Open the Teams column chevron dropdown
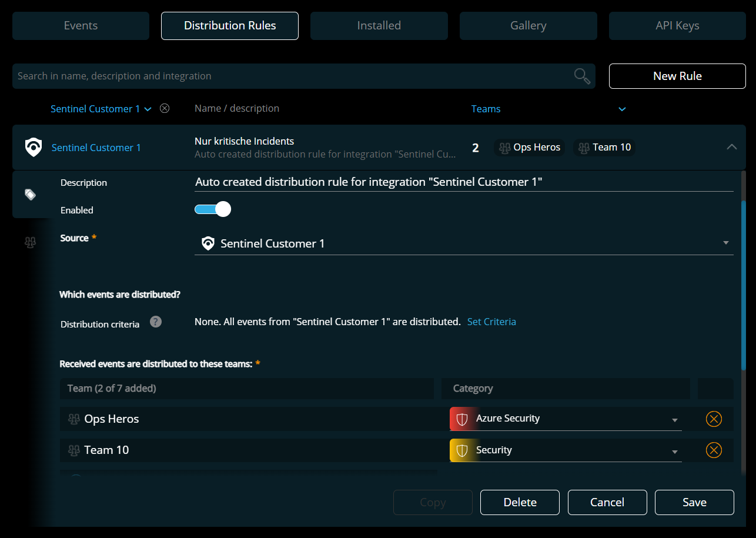Viewport: 756px width, 538px height. (x=623, y=109)
